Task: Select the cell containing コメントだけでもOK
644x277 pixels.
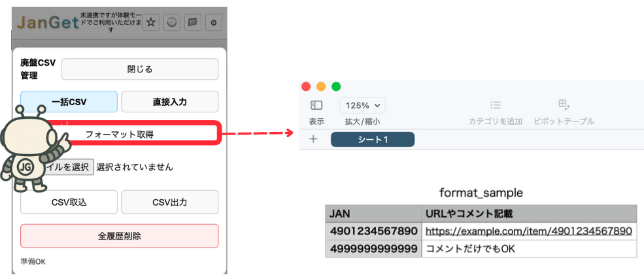Action: click(x=528, y=249)
